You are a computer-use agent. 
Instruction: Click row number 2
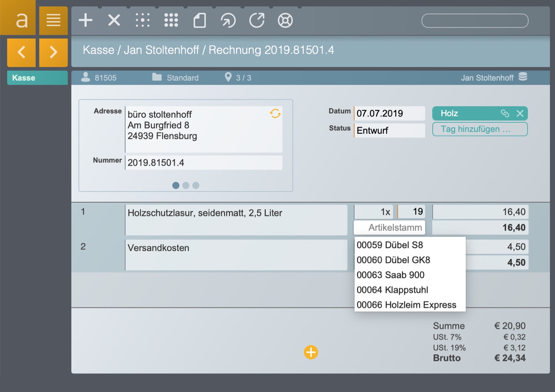pyautogui.click(x=83, y=246)
